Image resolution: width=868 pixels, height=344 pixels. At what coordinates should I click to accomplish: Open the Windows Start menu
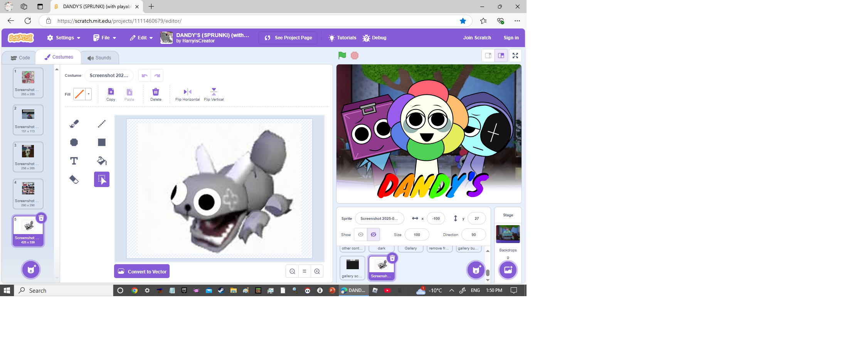click(7, 290)
